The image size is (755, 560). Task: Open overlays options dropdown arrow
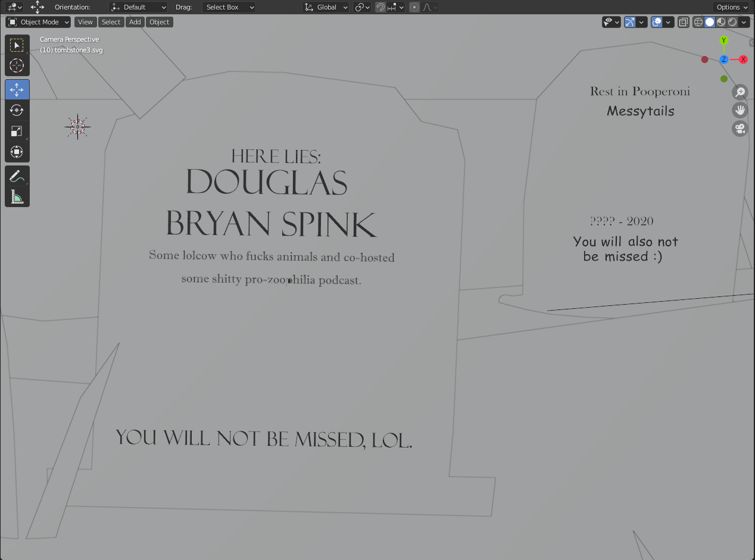click(669, 22)
